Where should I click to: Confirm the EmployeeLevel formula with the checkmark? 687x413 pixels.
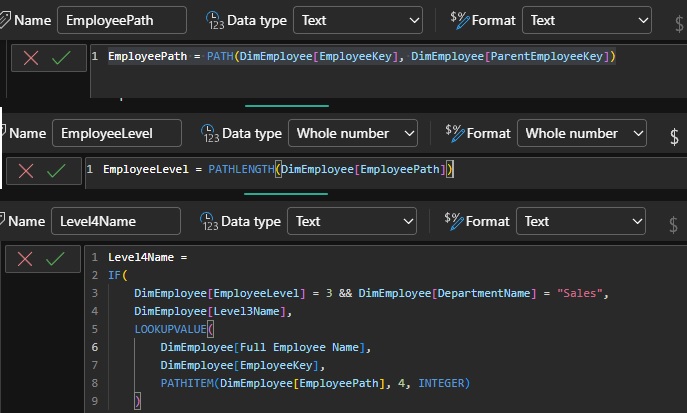point(56,171)
